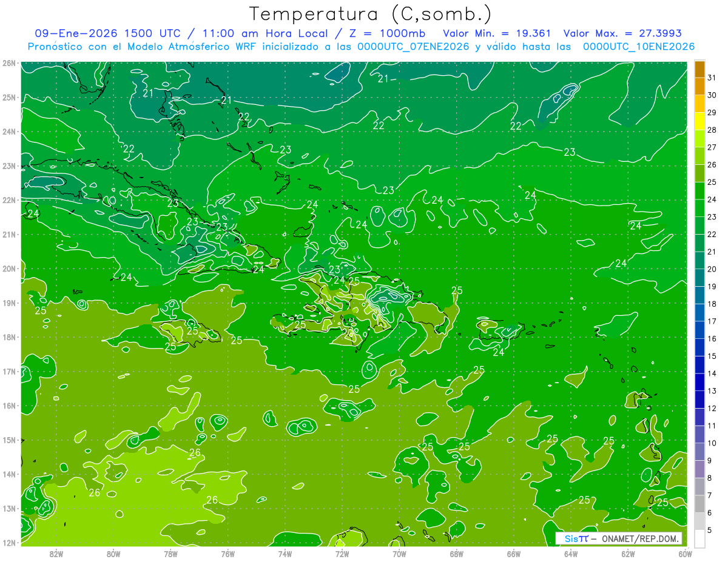The height and width of the screenshot is (562, 728).
Task: Click the 70W longitude axis label
Action: (x=399, y=553)
